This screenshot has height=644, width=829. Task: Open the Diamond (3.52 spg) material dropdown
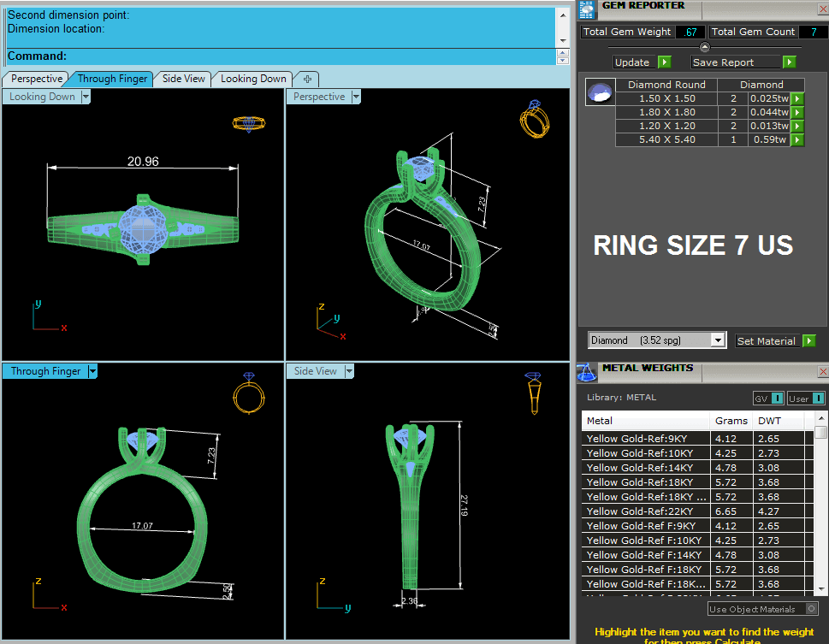[718, 340]
